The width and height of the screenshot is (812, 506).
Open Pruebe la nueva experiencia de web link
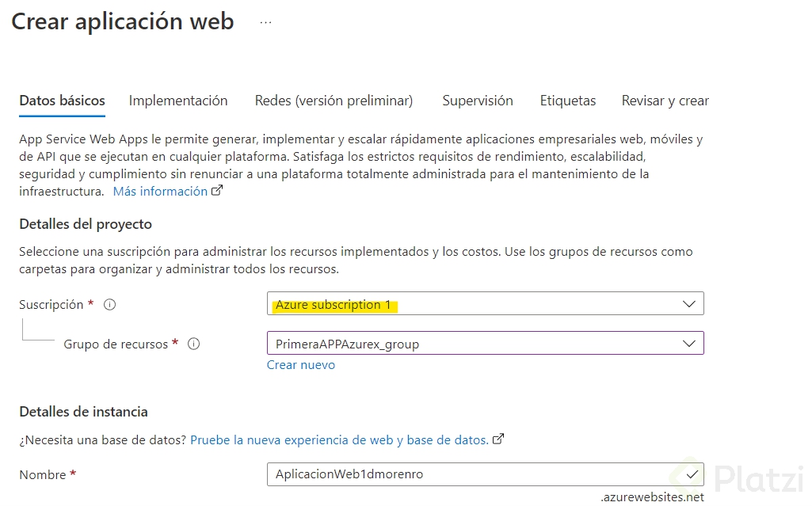[339, 439]
